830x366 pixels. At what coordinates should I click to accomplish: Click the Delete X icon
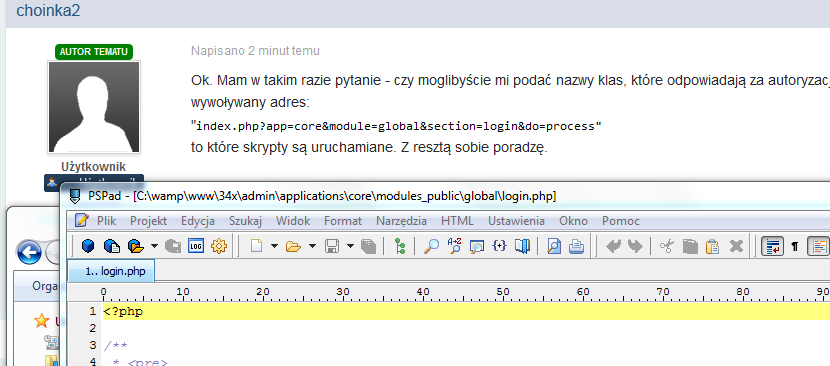(x=736, y=246)
